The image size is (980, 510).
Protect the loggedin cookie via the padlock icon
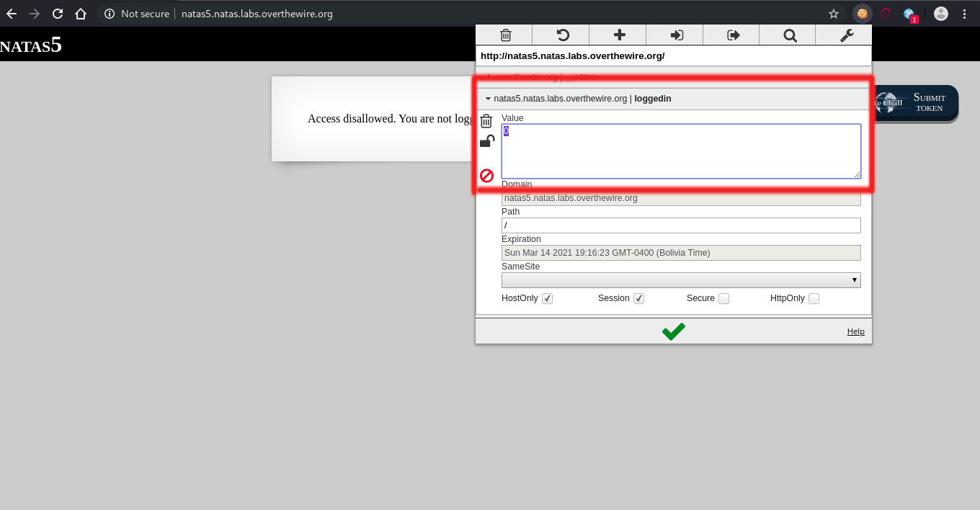(x=487, y=141)
